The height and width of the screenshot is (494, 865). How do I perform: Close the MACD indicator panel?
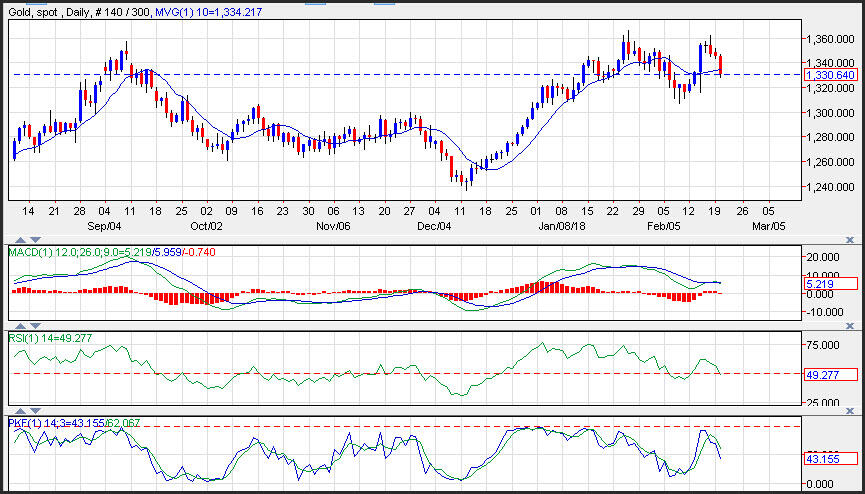point(850,241)
